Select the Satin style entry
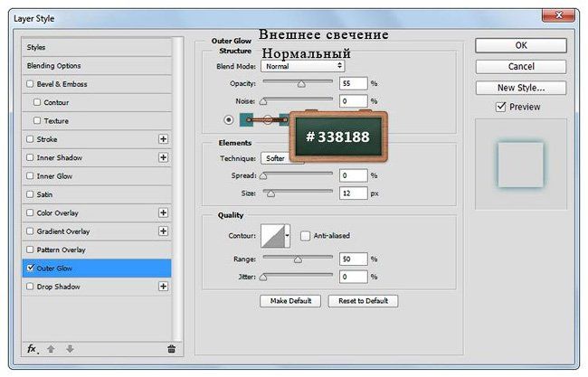The image size is (588, 377). point(97,194)
